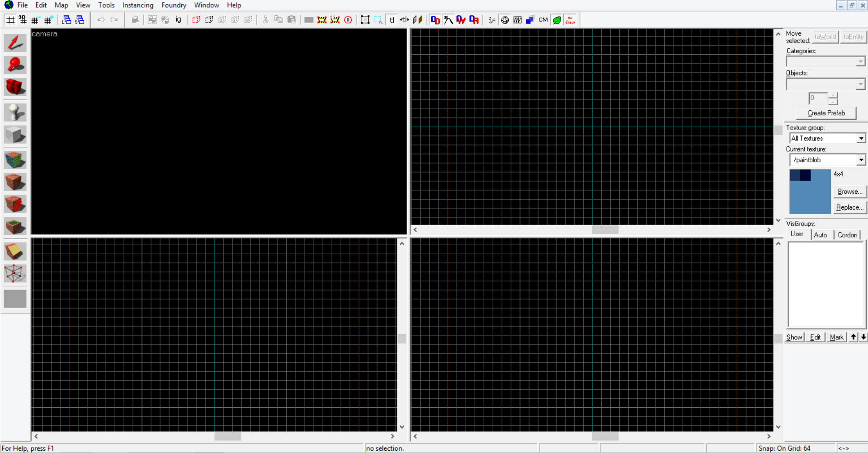Decrease the objects number spinner value
This screenshot has height=453, width=868.
[833, 101]
